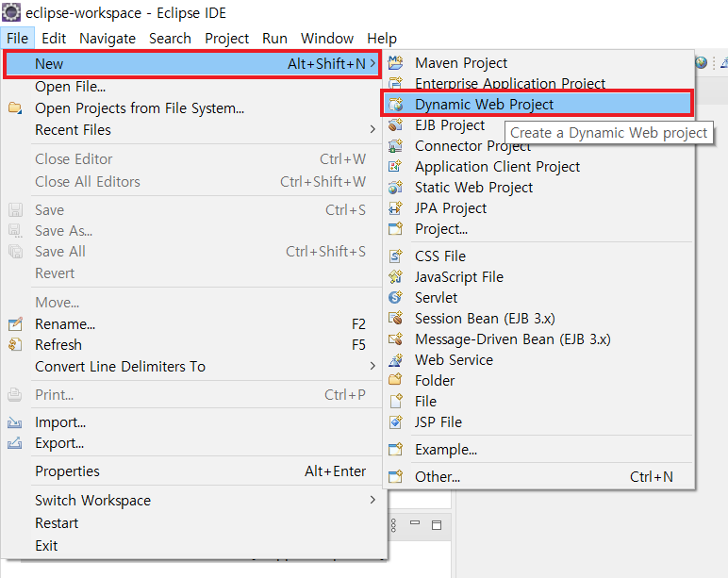Viewport: 728px width, 578px height.
Task: Click the generic Project... icon
Action: pyautogui.click(x=395, y=229)
